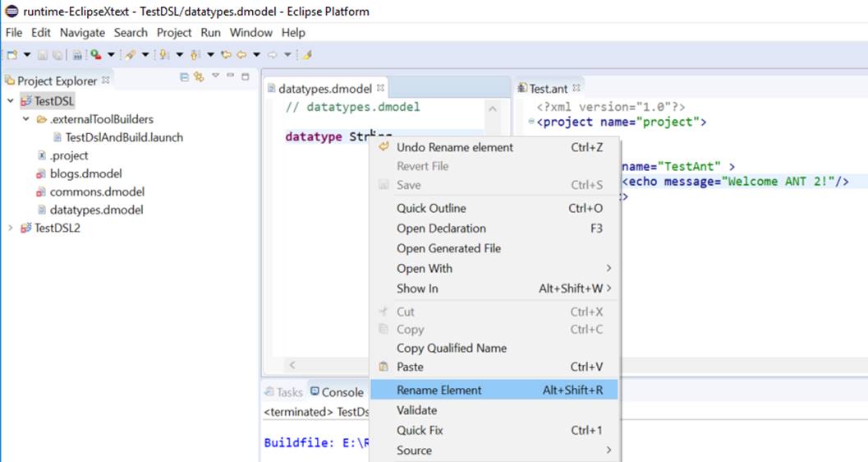Collapse the .externalToolBuilders folder

click(26, 119)
